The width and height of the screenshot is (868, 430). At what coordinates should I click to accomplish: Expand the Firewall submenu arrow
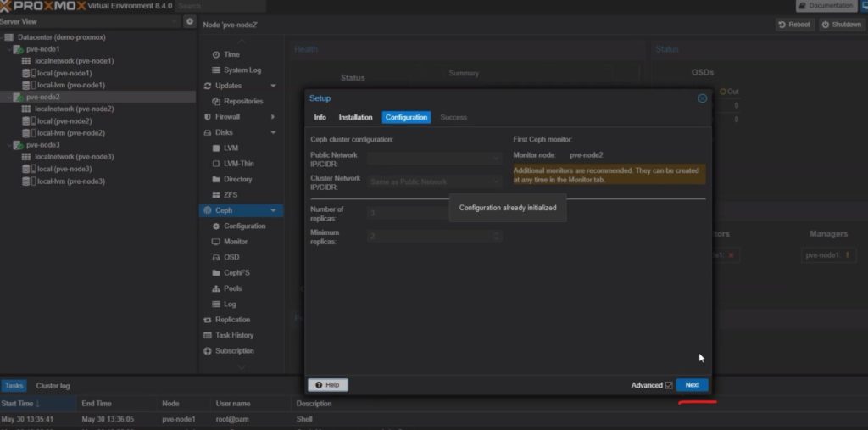click(273, 117)
